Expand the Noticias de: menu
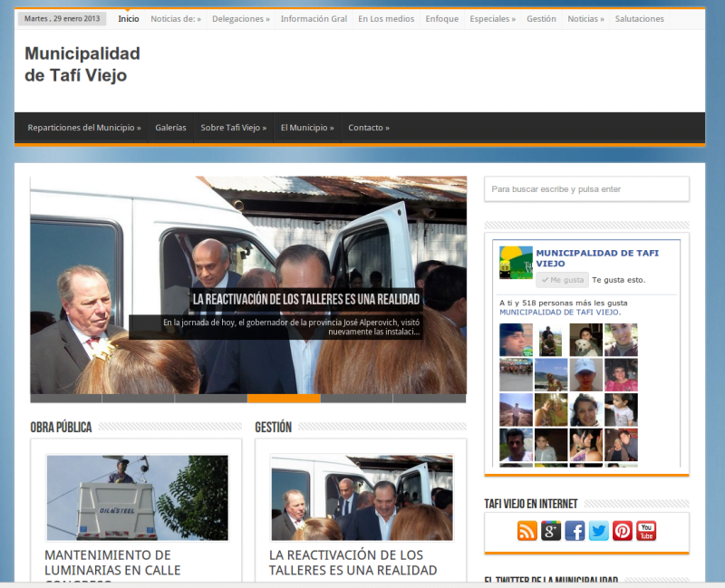 tap(176, 19)
